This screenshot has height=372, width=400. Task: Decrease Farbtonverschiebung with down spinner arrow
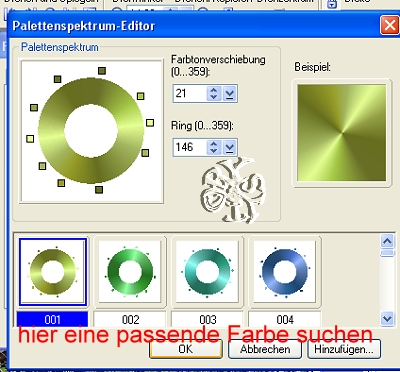click(214, 98)
